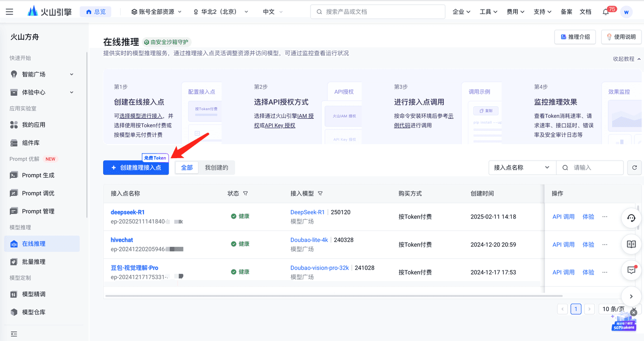644x341 pixels.
Task: Select the 我创建的 filter tab
Action: (x=216, y=168)
